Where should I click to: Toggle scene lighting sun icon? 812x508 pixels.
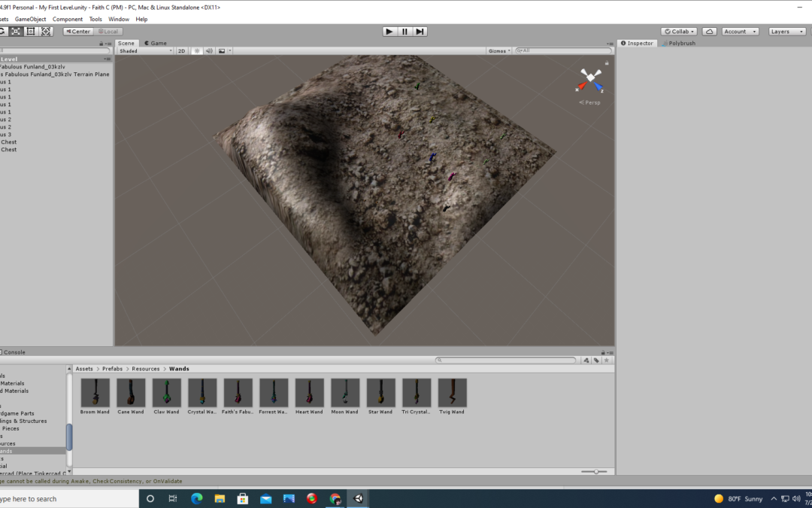point(197,51)
